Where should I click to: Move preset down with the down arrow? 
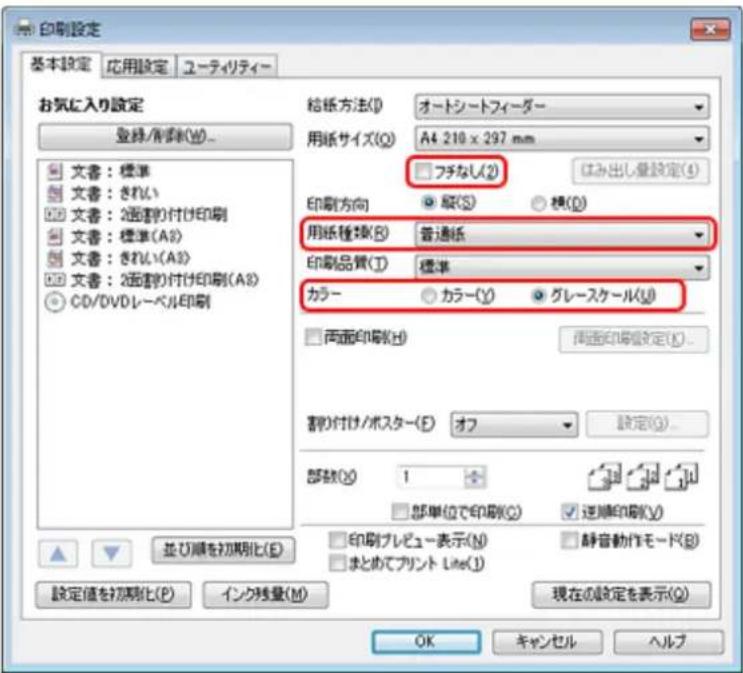click(x=111, y=553)
